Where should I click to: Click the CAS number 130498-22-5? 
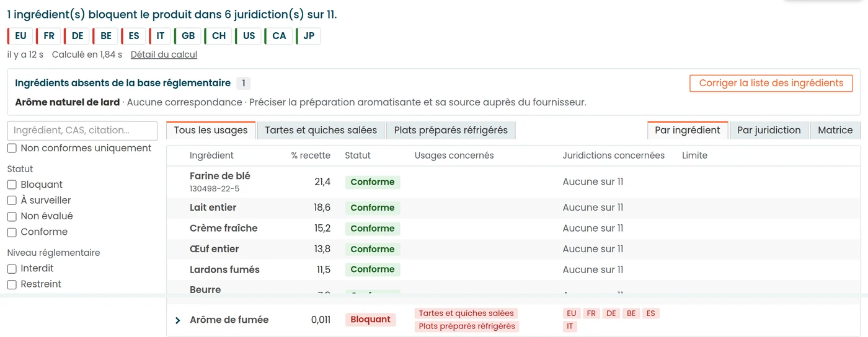(215, 188)
